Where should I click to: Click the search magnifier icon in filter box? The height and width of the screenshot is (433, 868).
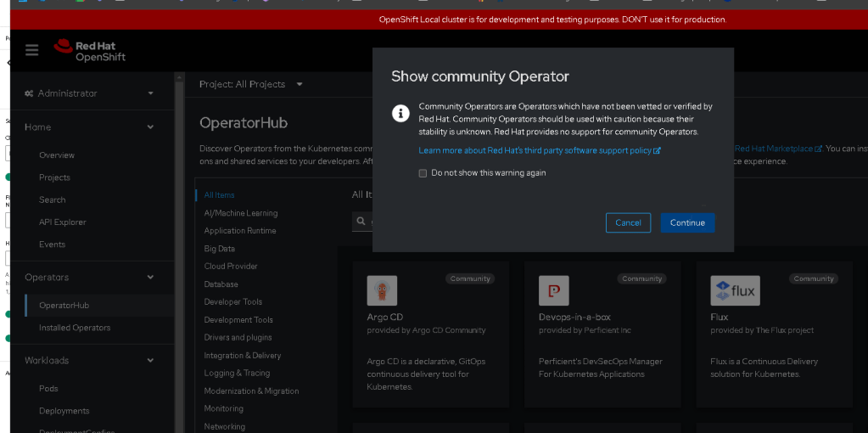point(361,221)
